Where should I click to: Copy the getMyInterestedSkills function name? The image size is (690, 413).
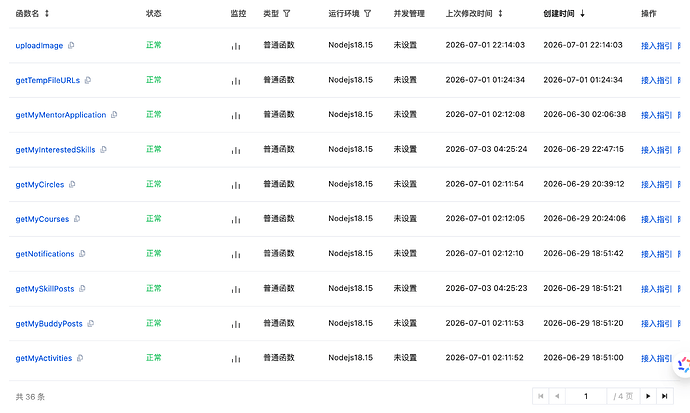pyautogui.click(x=103, y=150)
